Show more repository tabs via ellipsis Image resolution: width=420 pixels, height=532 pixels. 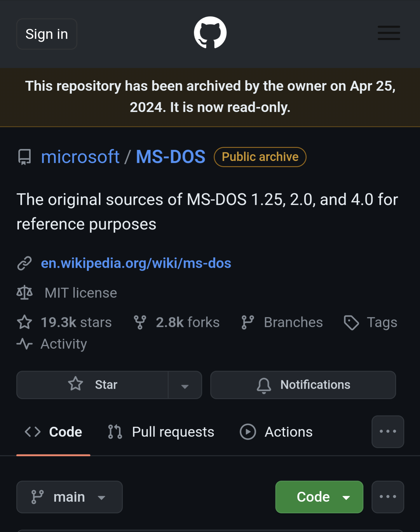point(388,432)
